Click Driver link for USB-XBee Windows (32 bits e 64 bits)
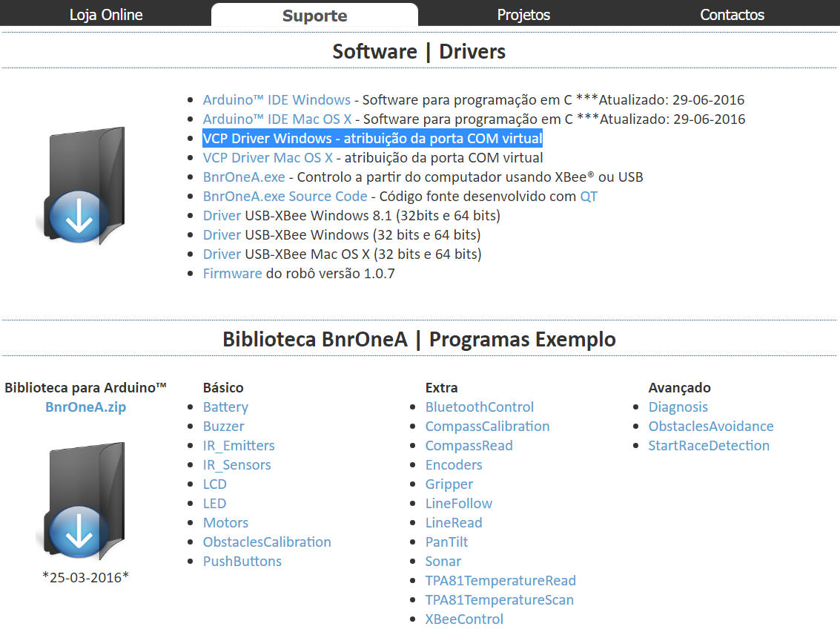840x638 pixels. 222,235
